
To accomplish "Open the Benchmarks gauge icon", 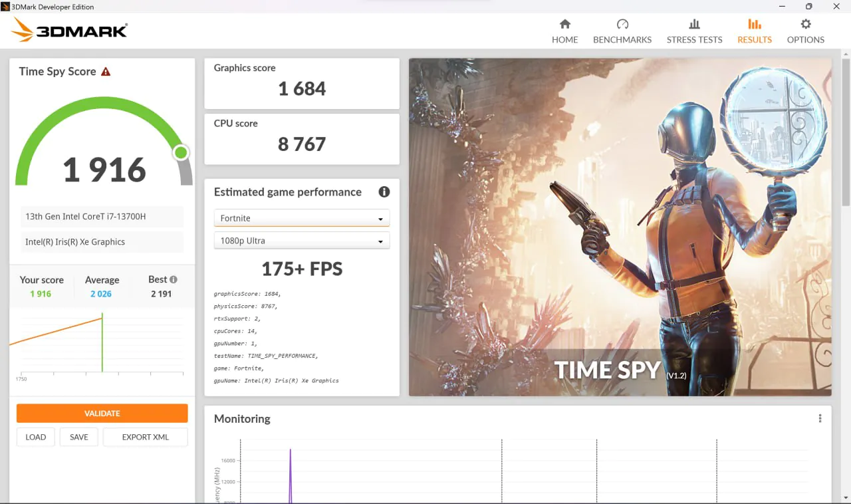I will point(622,24).
